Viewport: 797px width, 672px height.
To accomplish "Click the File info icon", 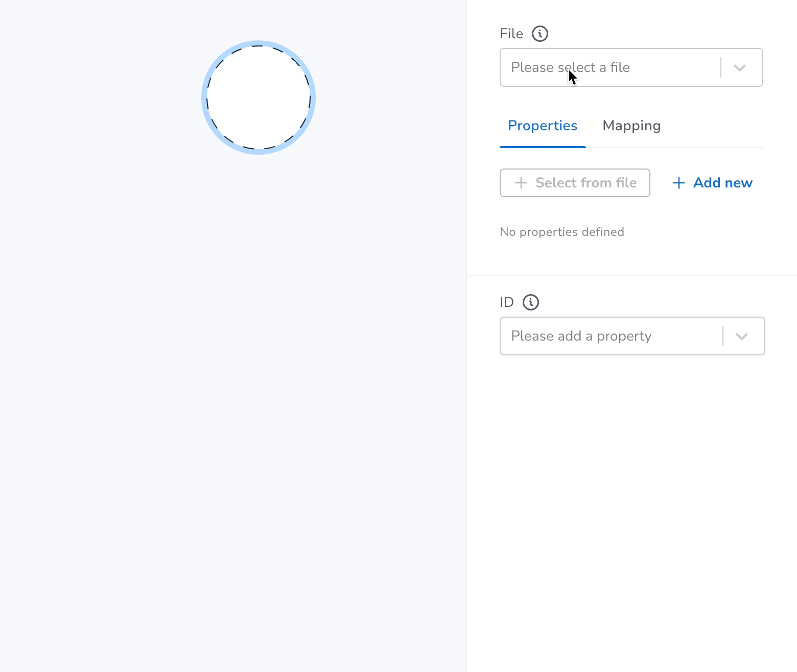I will 540,34.
